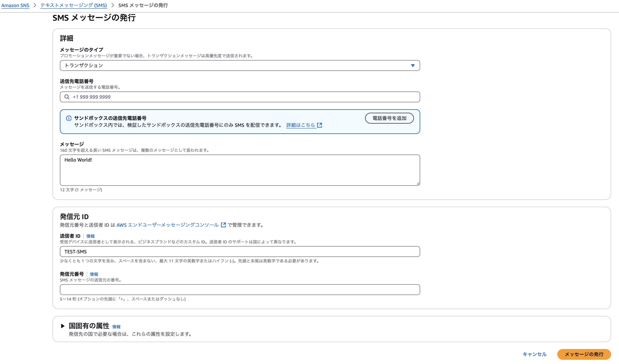Viewport: 619px width, 364px height.
Task: Open AWS エンドユーザーメッセージングコンソール link
Action: 167,225
